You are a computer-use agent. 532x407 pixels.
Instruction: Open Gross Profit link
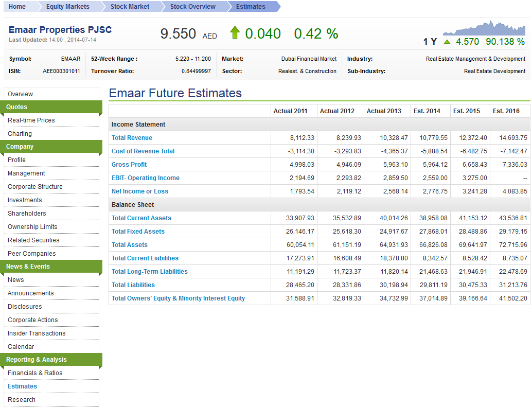coord(129,165)
